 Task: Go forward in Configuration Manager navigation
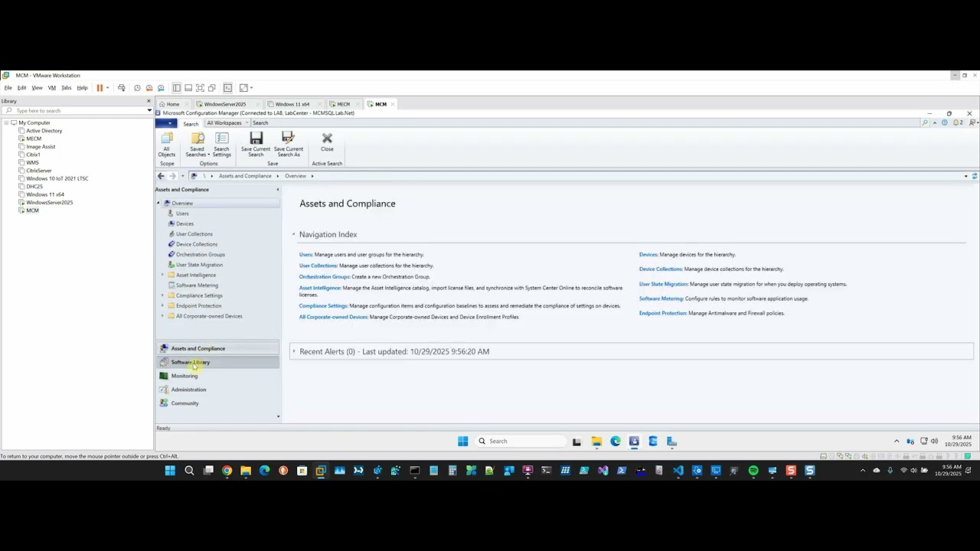click(172, 176)
